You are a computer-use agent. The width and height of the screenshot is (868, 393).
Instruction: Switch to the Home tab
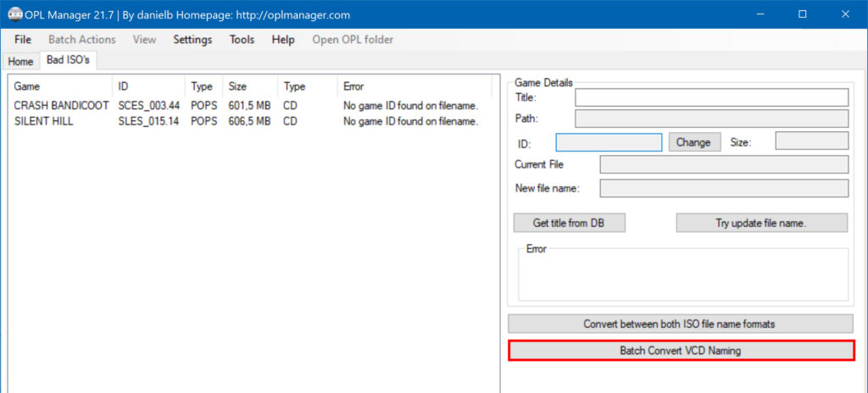[x=20, y=61]
